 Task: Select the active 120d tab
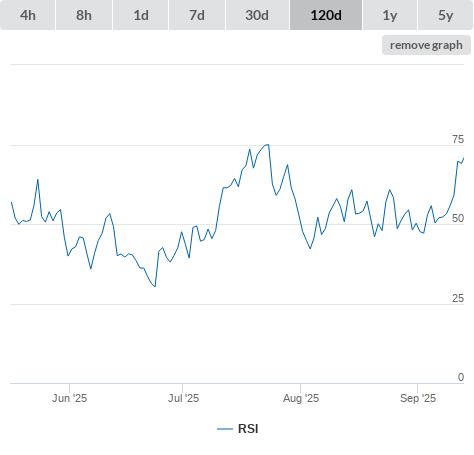[326, 15]
